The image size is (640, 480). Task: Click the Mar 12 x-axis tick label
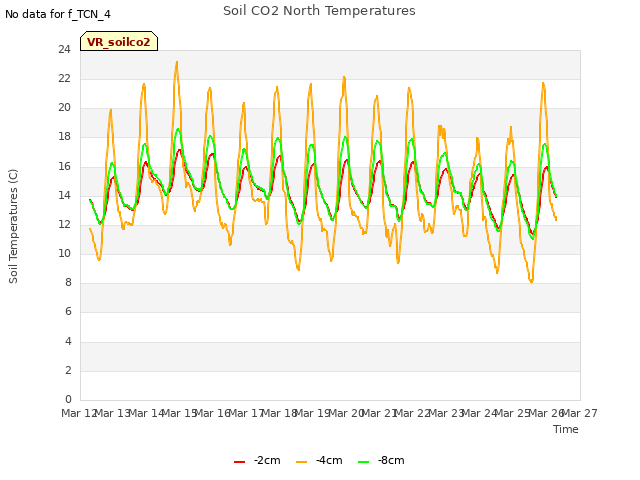(x=78, y=413)
